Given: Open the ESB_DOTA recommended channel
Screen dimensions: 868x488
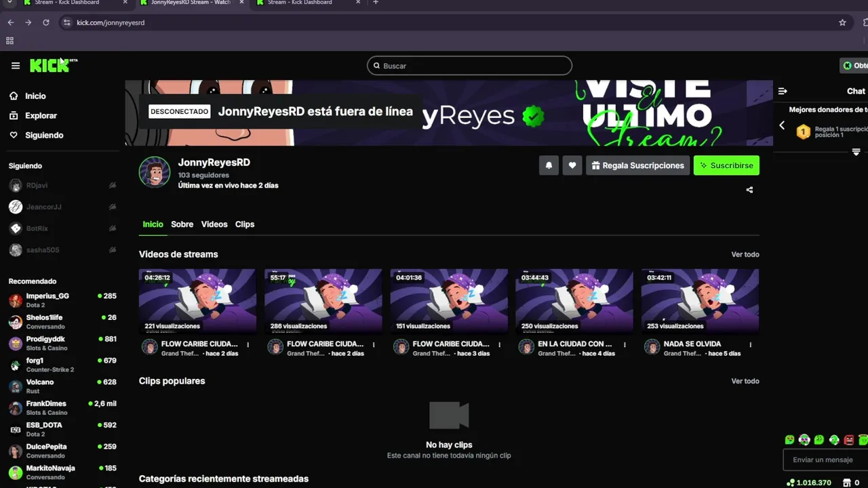Looking at the screenshot, I should coord(62,429).
